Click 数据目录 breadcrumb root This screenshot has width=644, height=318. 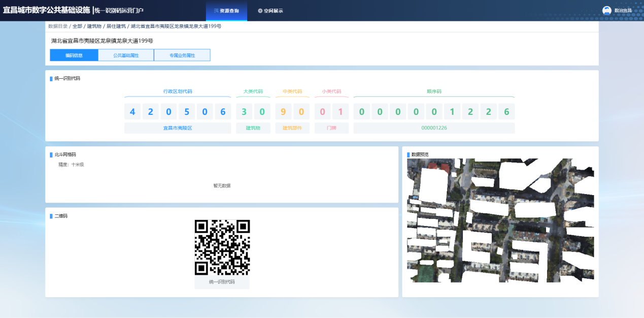pos(57,26)
